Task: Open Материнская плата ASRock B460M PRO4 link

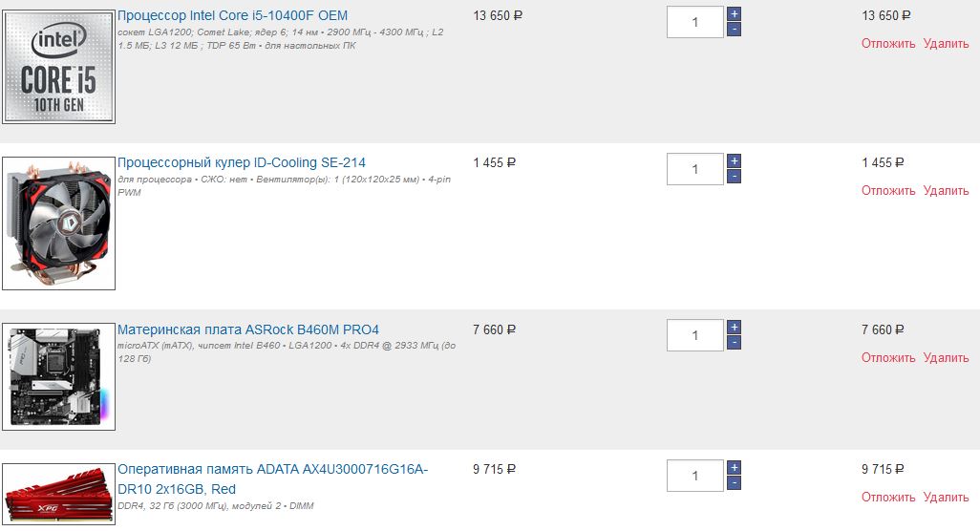Action: 247,329
